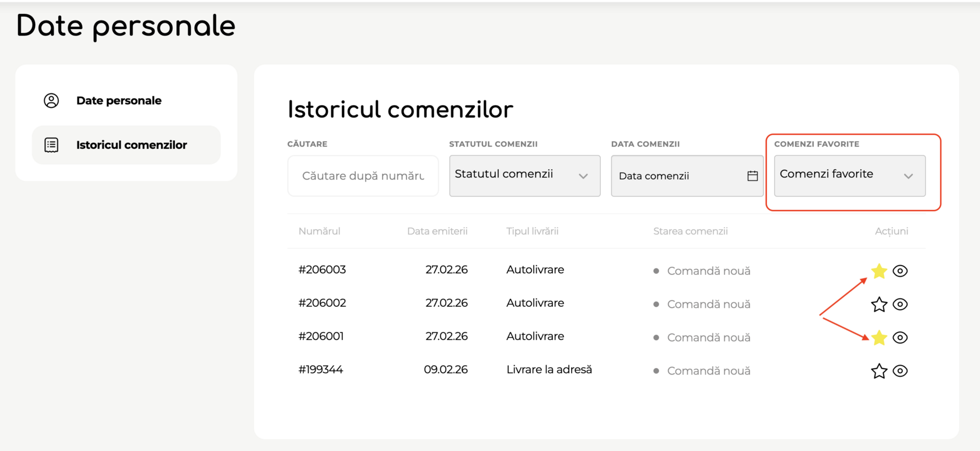Go to Date personale menu item
The width and height of the screenshot is (980, 451).
point(119,100)
